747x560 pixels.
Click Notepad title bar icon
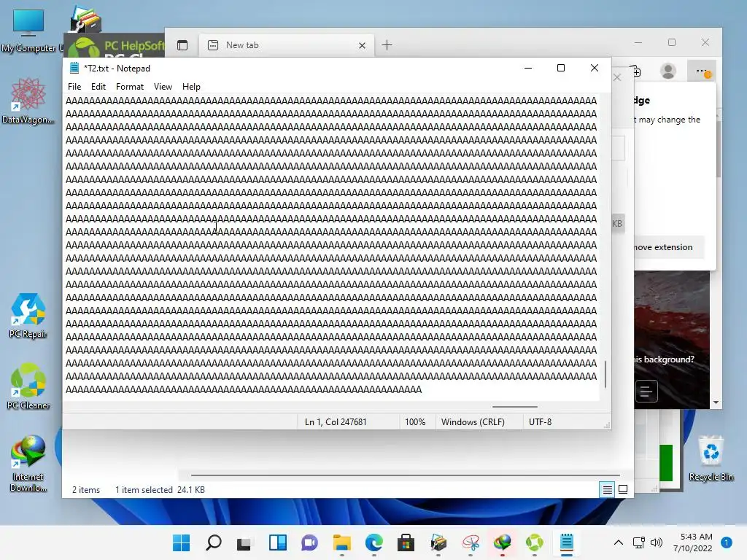(x=74, y=68)
